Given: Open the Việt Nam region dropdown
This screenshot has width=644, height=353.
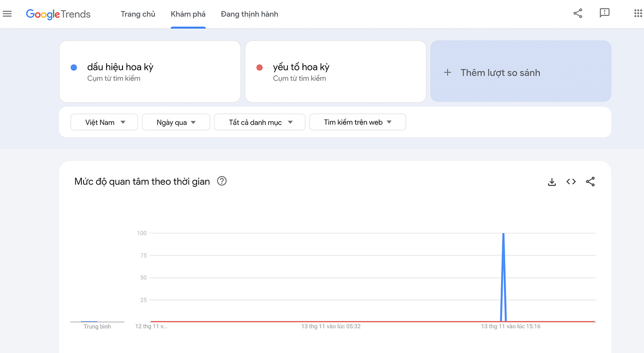Looking at the screenshot, I should pyautogui.click(x=104, y=122).
